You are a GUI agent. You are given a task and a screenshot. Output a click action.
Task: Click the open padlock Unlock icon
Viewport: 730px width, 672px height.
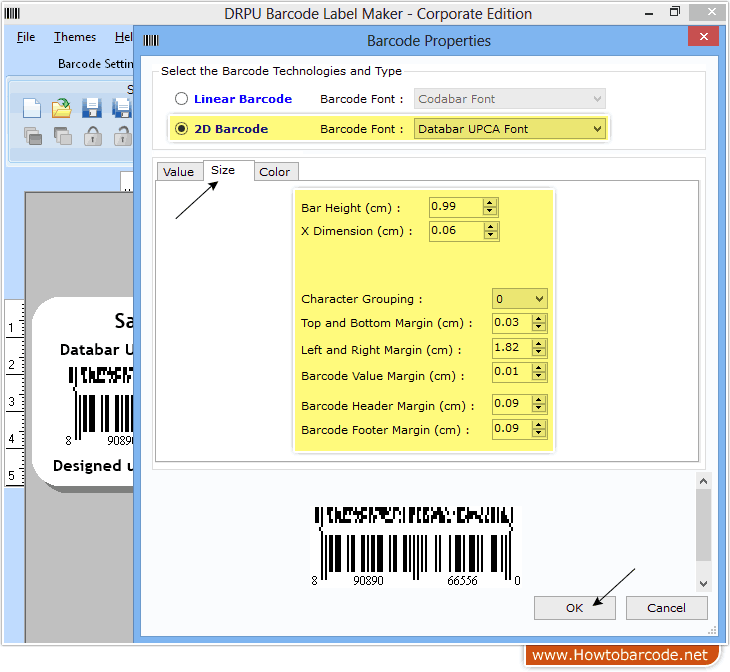point(123,136)
